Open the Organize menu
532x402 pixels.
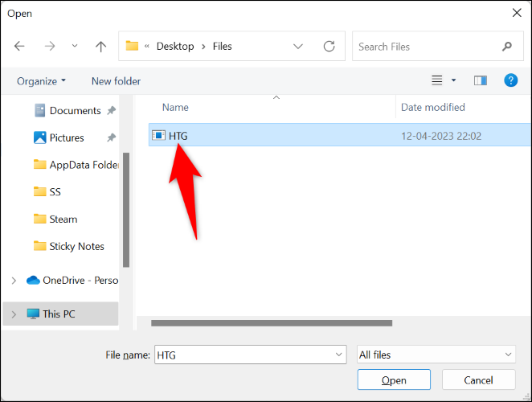coord(41,81)
